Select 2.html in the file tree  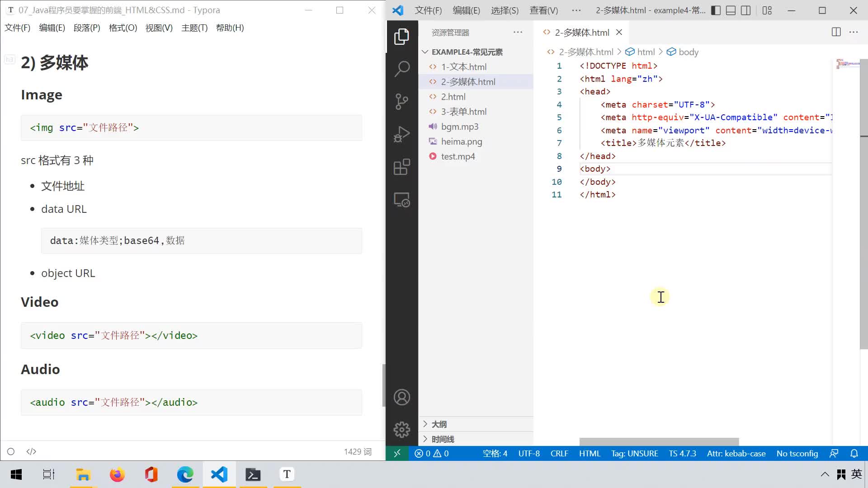[x=476, y=97]
